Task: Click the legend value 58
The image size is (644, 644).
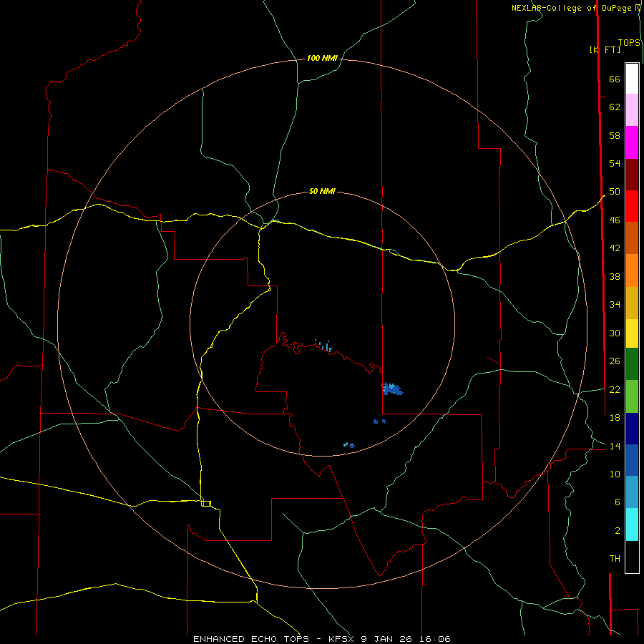Action: (615, 135)
